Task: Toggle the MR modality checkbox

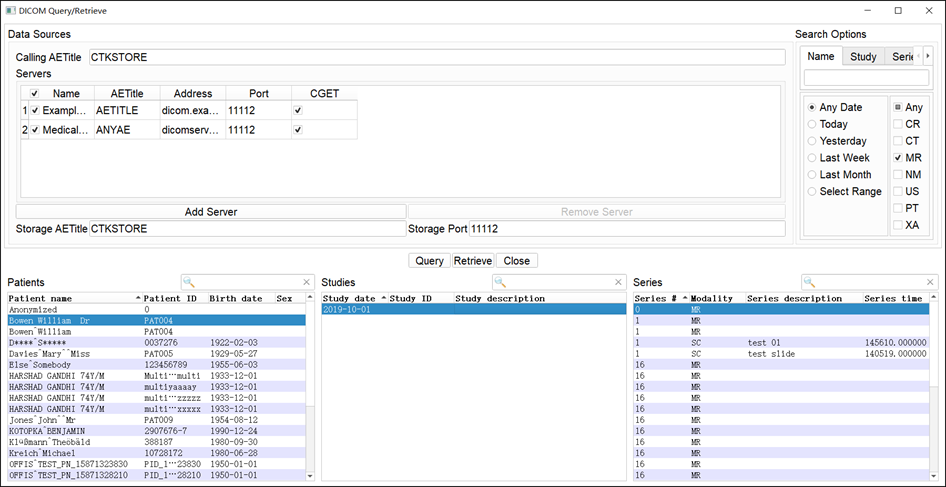Action: click(898, 158)
